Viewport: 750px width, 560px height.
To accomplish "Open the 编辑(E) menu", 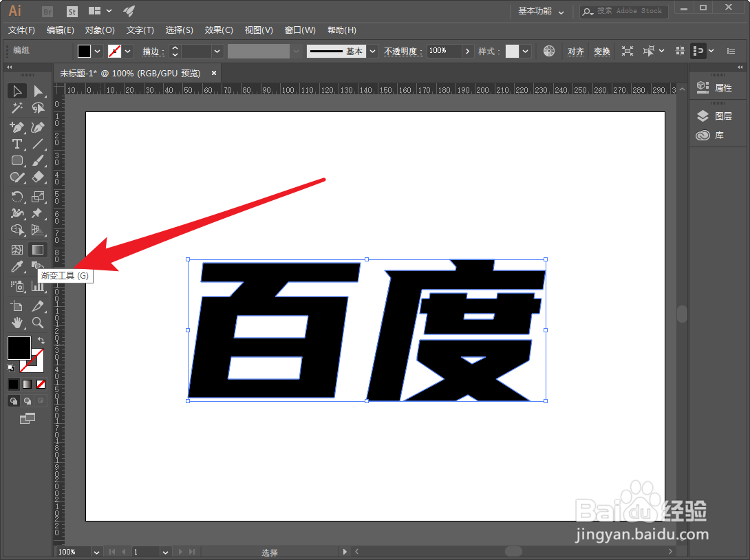I will [61, 30].
